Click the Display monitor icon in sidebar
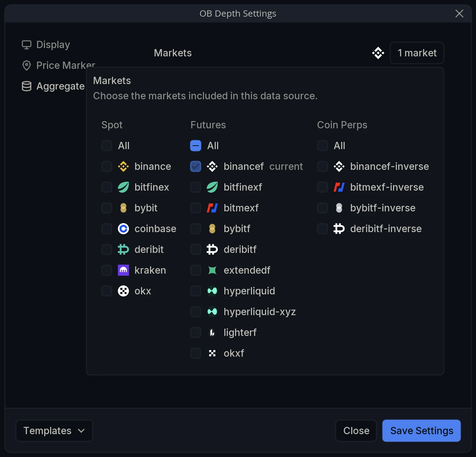This screenshot has height=457, width=476. click(27, 45)
